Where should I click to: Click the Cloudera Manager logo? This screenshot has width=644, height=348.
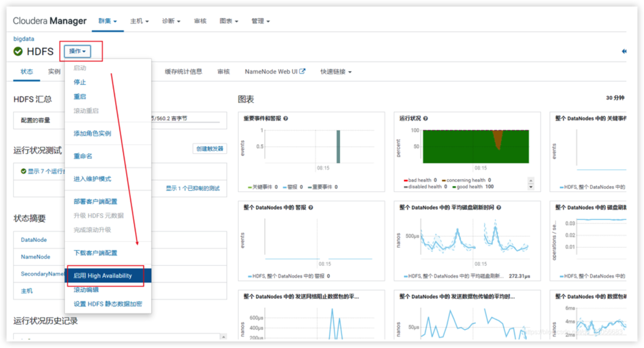pyautogui.click(x=50, y=21)
